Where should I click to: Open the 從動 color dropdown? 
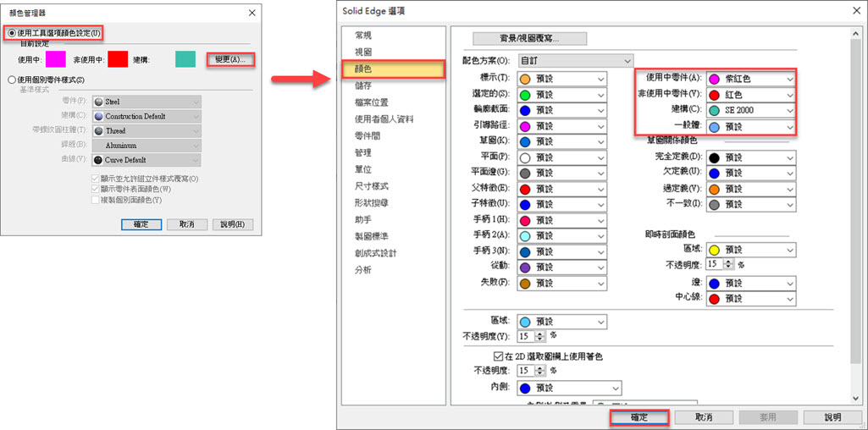(562, 267)
